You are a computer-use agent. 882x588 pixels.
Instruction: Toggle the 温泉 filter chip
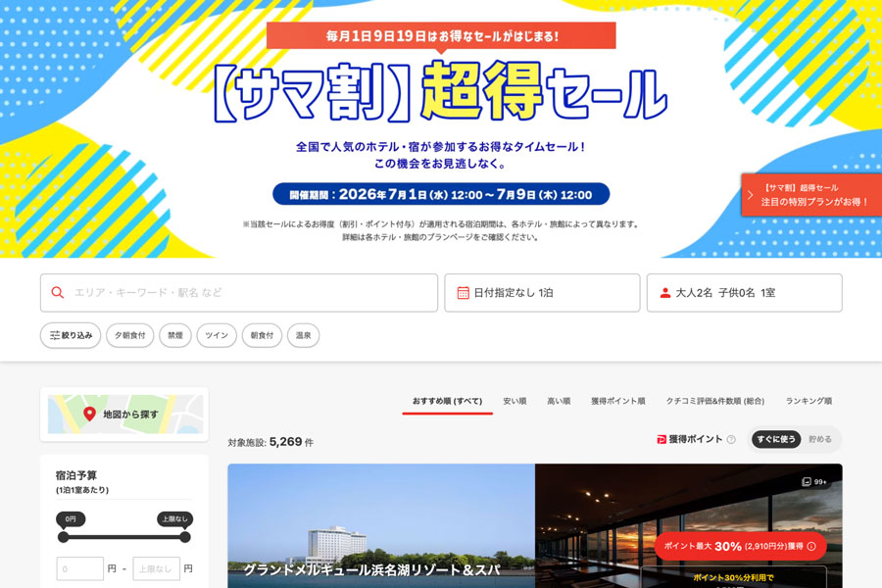(x=303, y=335)
